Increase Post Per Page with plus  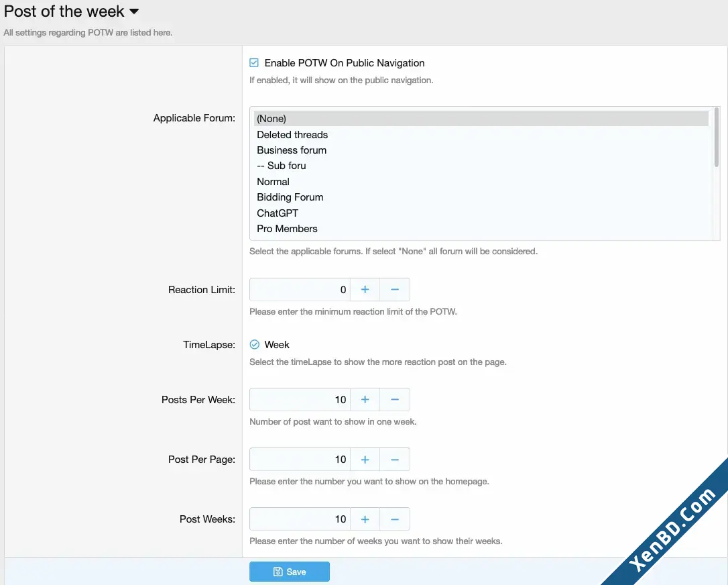tap(365, 460)
